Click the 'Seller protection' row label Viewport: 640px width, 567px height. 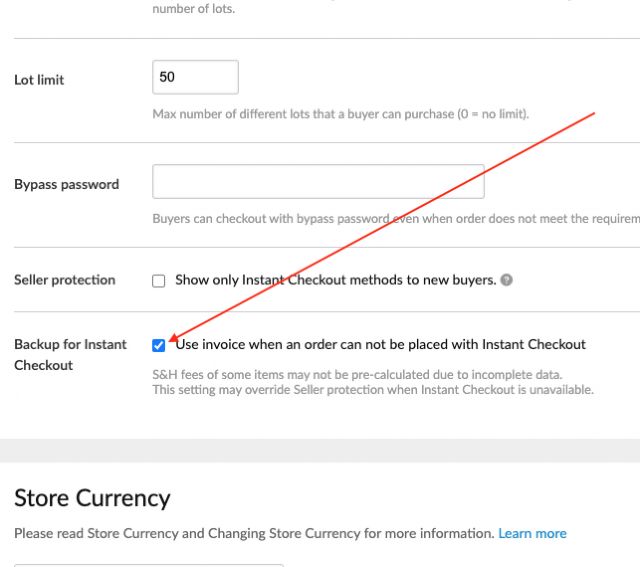click(x=65, y=280)
